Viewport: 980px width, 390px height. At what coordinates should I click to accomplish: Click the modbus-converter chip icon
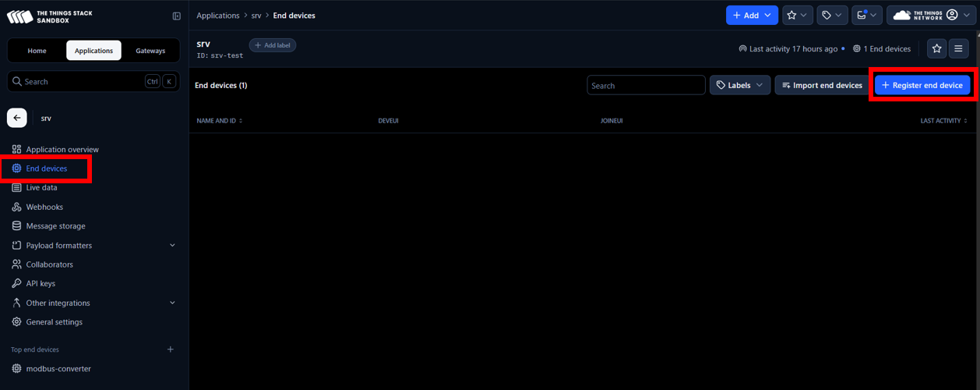coord(16,368)
